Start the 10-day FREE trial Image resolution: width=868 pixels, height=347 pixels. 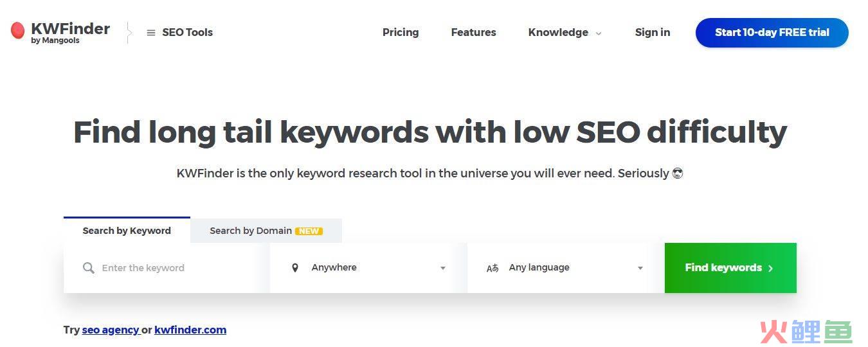tap(772, 33)
